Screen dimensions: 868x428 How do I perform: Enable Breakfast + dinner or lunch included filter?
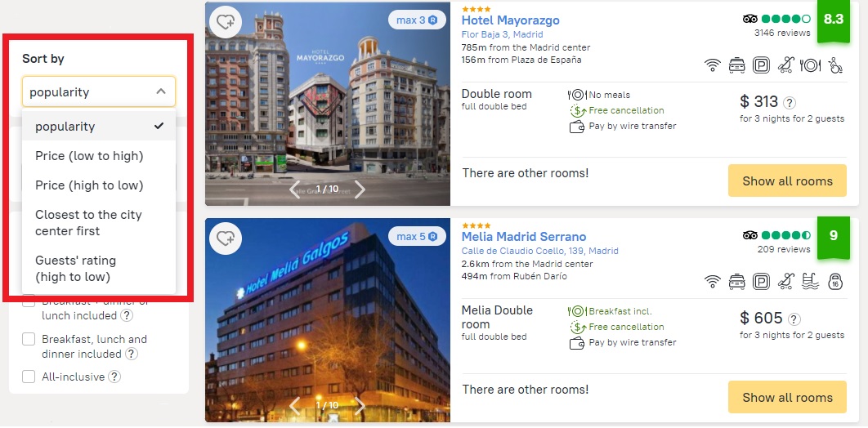29,302
